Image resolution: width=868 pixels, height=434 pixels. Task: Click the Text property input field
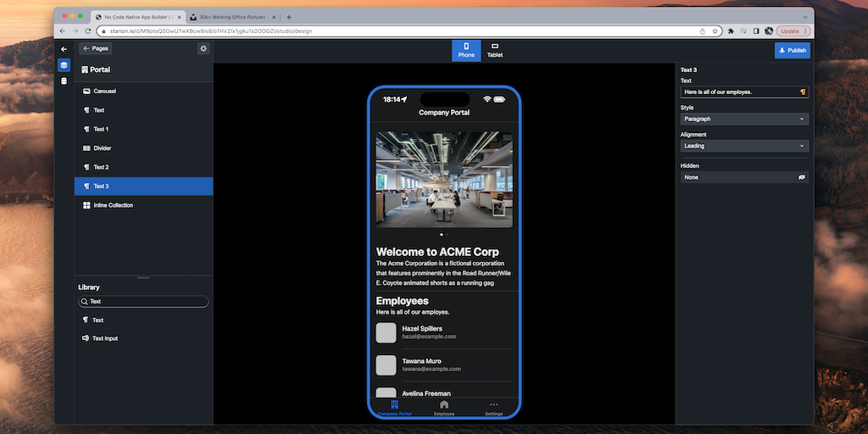(744, 92)
